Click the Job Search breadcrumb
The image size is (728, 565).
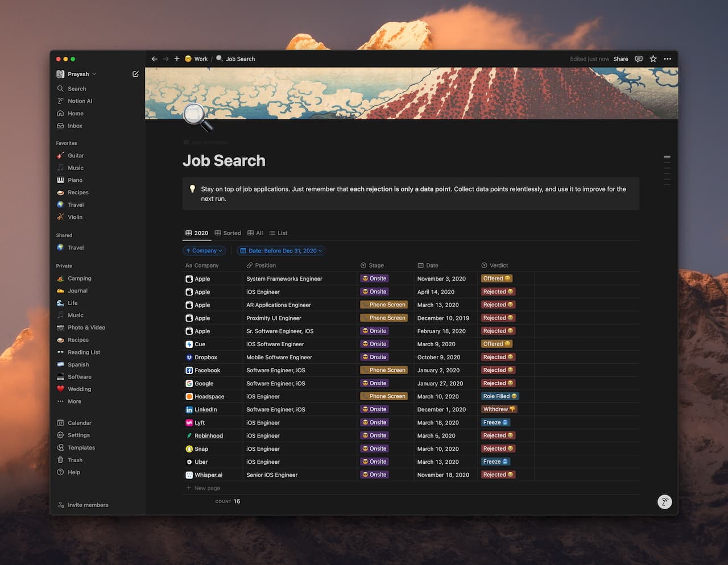[235, 59]
